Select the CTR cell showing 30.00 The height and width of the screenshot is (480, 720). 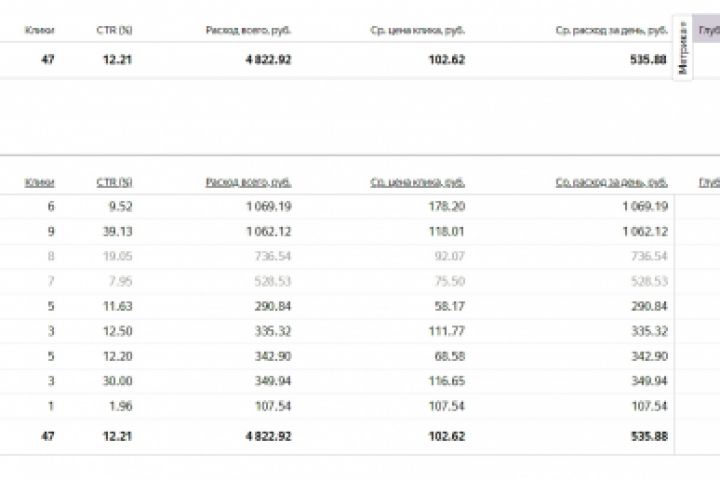(x=117, y=381)
